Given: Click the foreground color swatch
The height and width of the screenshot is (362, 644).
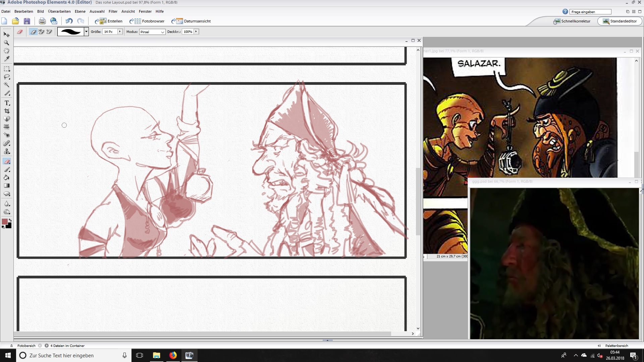Looking at the screenshot, I should (x=5, y=222).
